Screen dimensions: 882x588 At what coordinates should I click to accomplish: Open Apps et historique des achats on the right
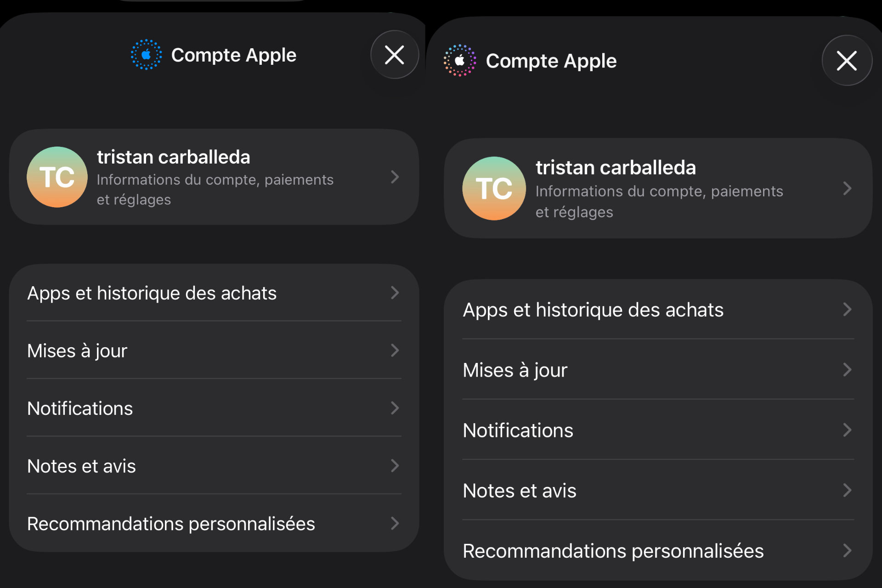pyautogui.click(x=593, y=310)
